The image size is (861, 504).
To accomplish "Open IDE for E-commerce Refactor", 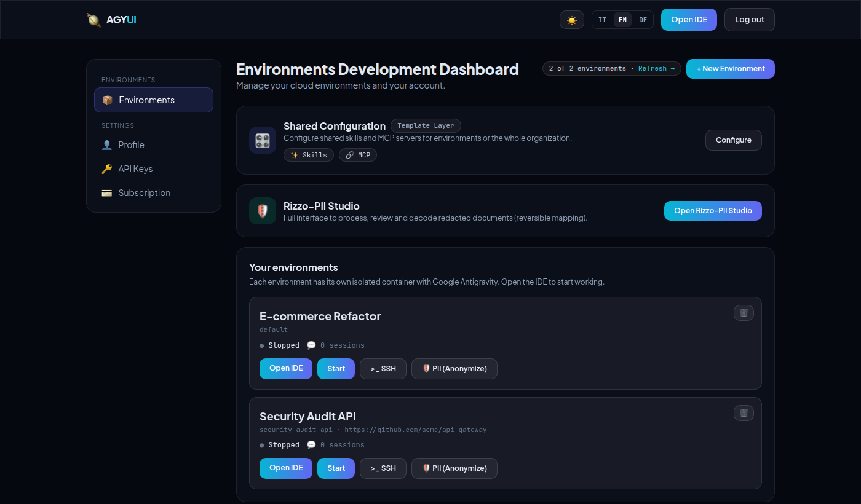I will pyautogui.click(x=286, y=369).
